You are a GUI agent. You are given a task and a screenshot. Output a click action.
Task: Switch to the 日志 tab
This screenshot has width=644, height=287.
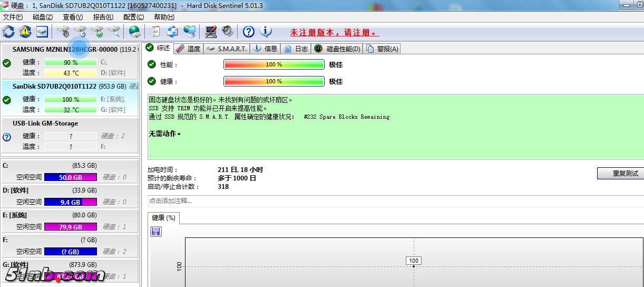[296, 49]
